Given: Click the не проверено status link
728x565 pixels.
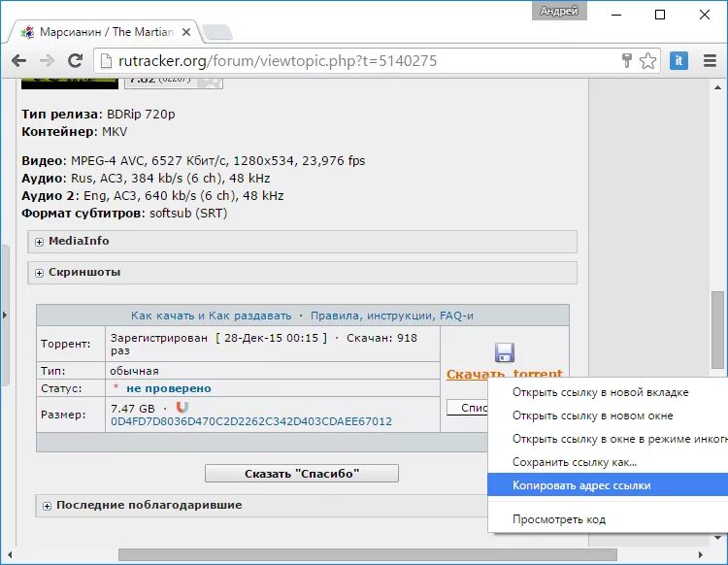Looking at the screenshot, I should (x=169, y=388).
